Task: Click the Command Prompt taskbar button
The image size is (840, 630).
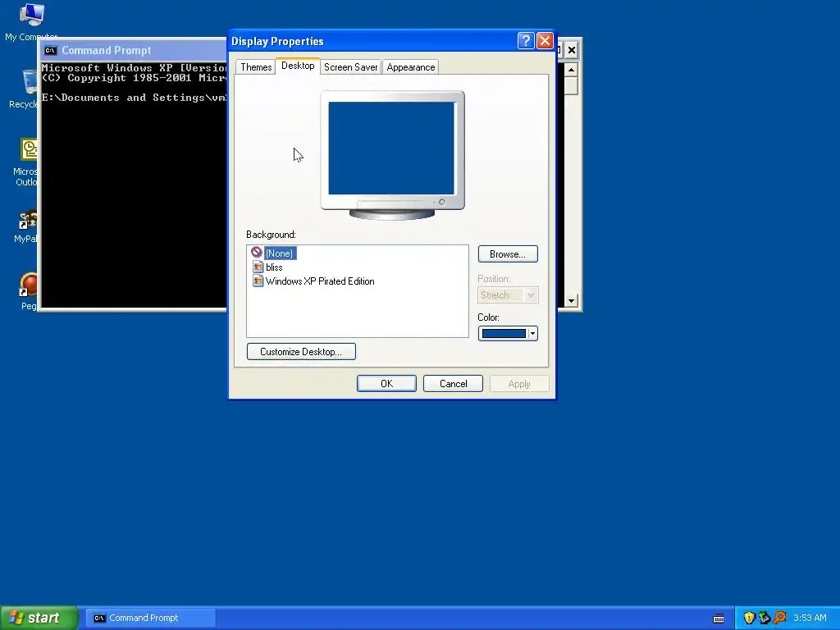Action: [151, 618]
